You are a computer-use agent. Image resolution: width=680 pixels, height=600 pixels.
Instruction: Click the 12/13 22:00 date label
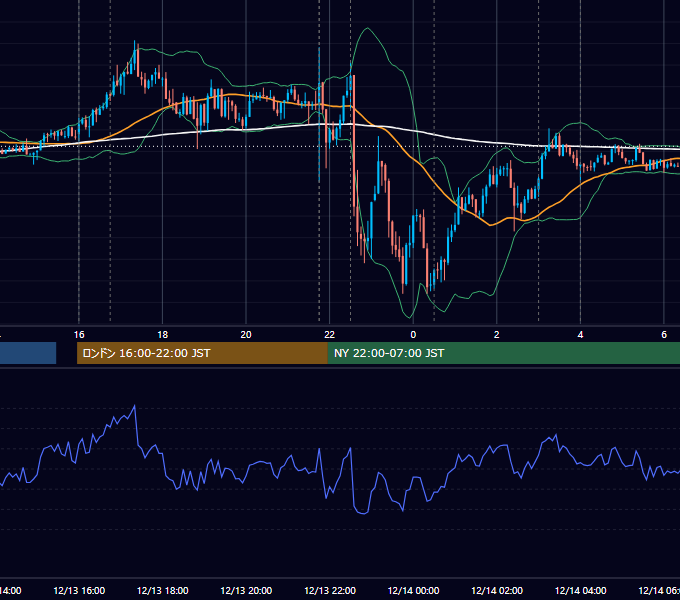(x=330, y=590)
